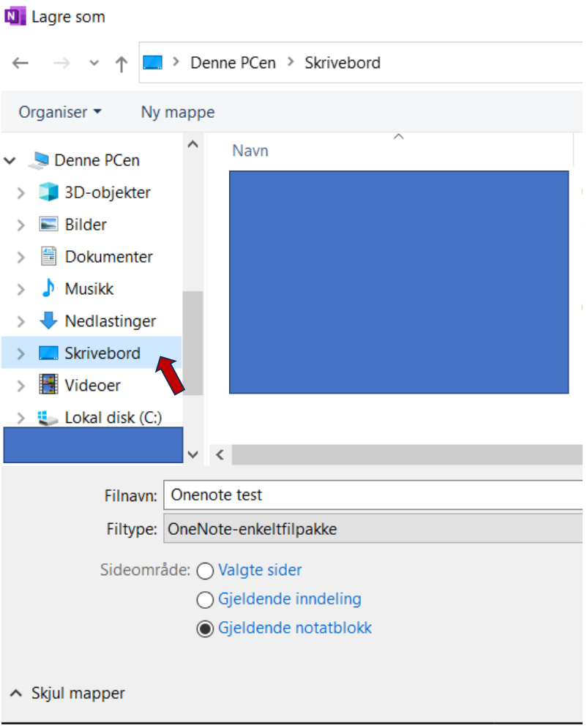The width and height of the screenshot is (587, 728).
Task: Open Dokumenter folder in tree
Action: pyautogui.click(x=108, y=256)
